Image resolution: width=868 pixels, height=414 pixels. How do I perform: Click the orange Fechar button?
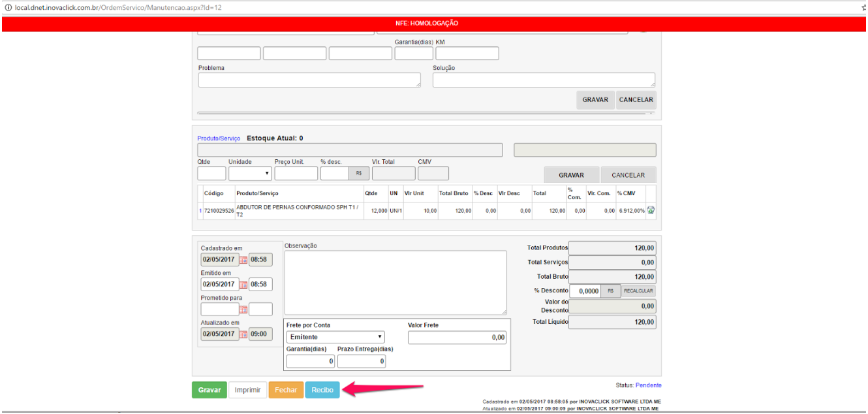286,390
